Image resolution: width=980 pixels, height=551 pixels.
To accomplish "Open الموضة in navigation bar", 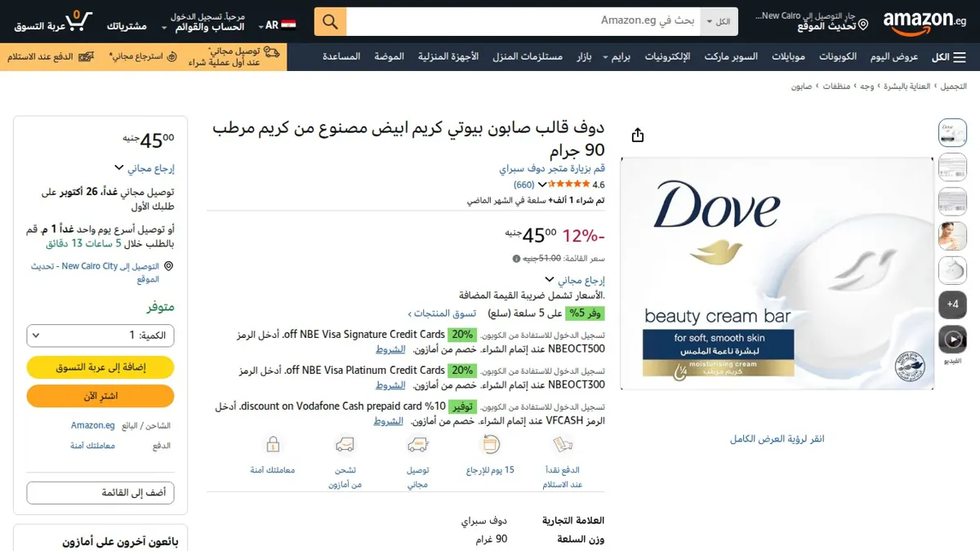I will click(390, 57).
